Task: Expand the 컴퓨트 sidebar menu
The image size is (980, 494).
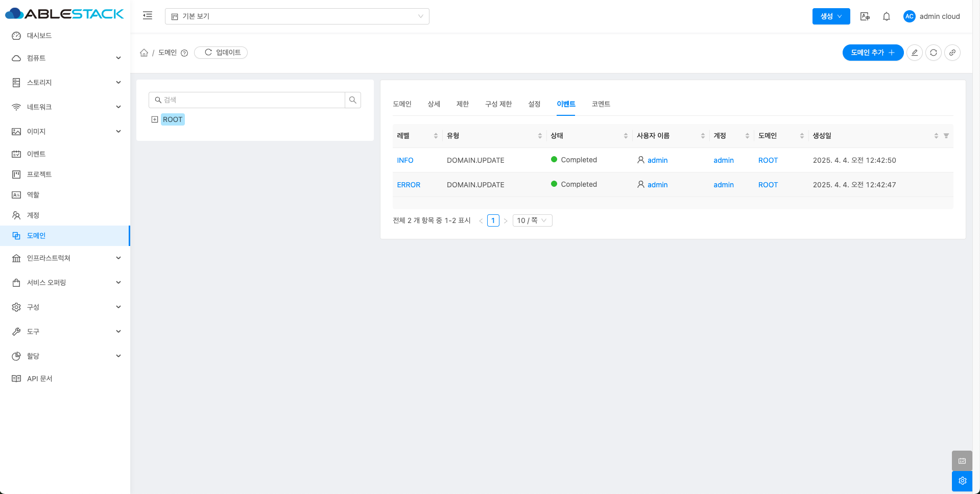Action: [65, 58]
